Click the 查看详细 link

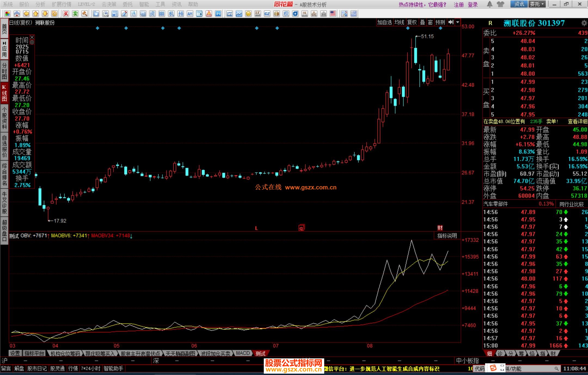[x=577, y=122]
